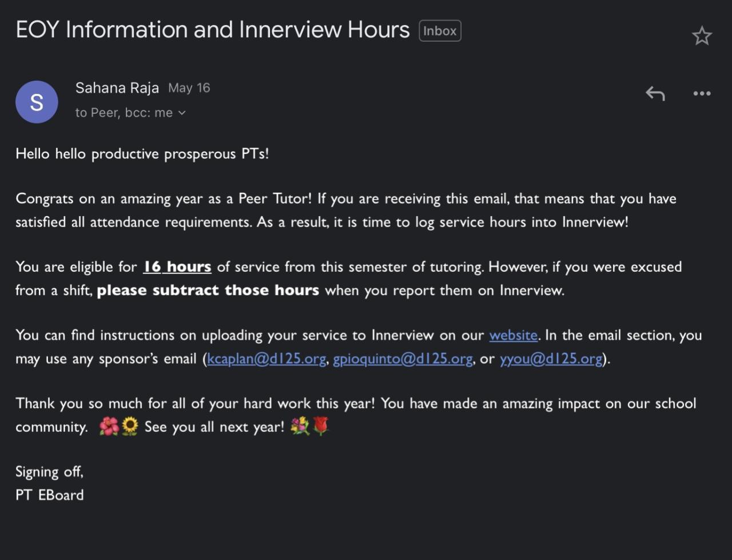Click the May 16 date stamp
This screenshot has width=732, height=560.
tap(189, 88)
